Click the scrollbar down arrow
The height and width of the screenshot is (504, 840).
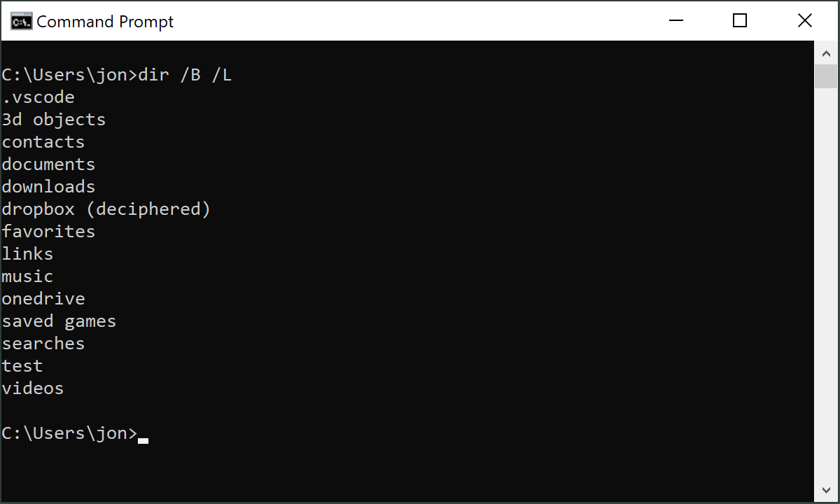click(x=826, y=490)
